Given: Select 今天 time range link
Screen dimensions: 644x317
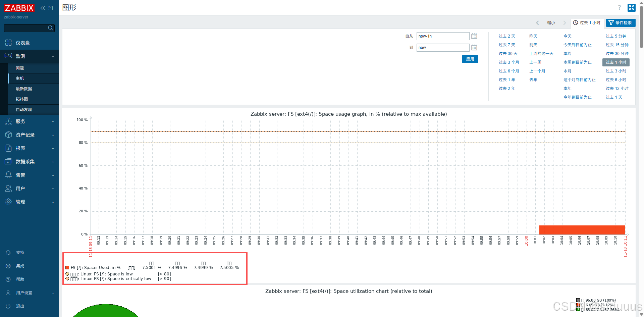Looking at the screenshot, I should point(567,36).
